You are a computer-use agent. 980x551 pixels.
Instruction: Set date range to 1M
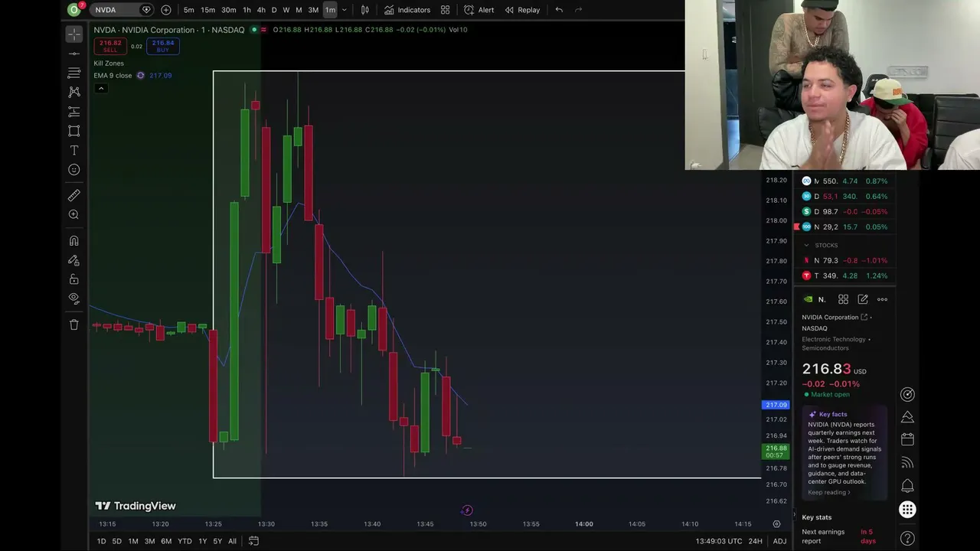pos(133,541)
